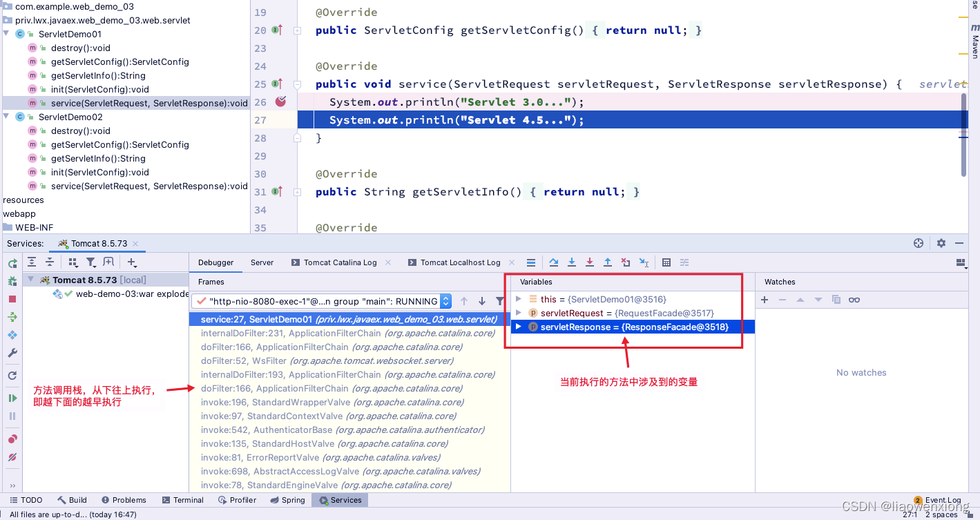Open Group By options in Services toolbar

tap(73, 262)
